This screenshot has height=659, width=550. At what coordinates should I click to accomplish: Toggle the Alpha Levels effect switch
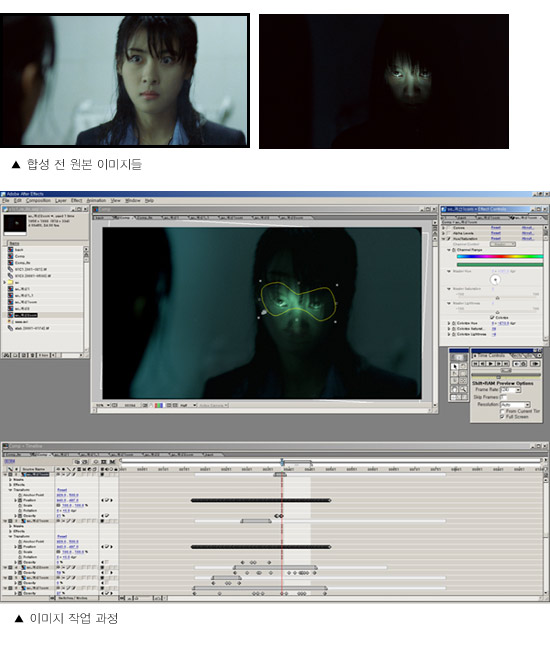(448, 233)
